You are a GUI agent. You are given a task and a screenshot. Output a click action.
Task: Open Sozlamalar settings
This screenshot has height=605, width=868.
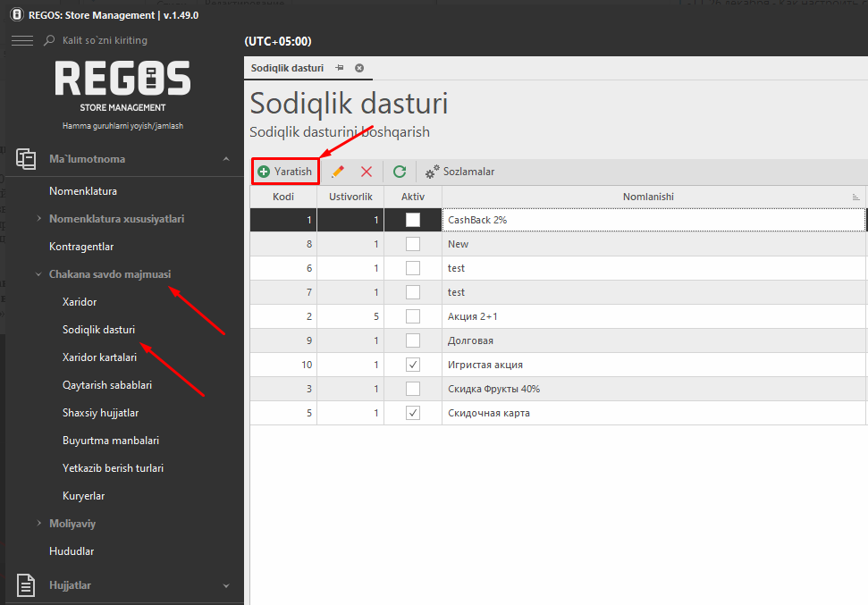(460, 172)
